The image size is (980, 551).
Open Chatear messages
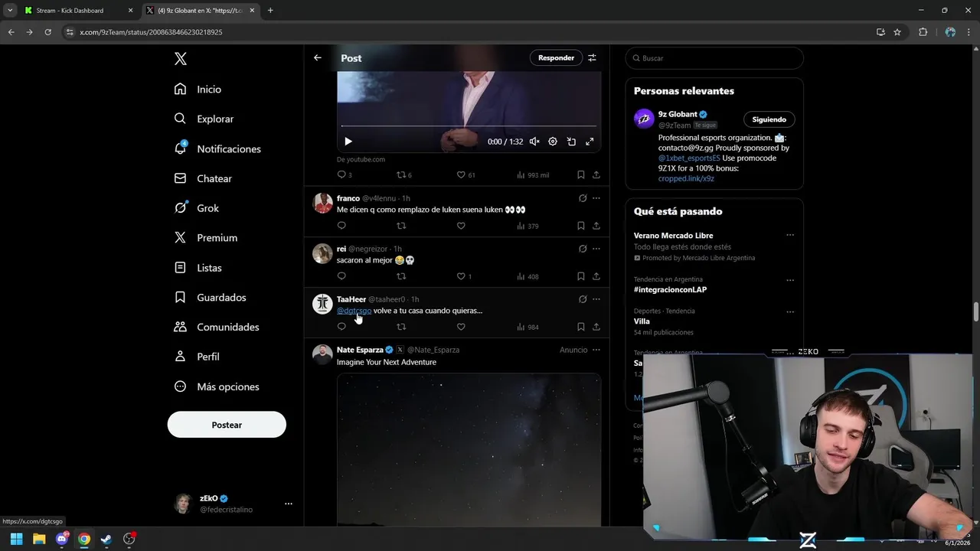click(203, 178)
